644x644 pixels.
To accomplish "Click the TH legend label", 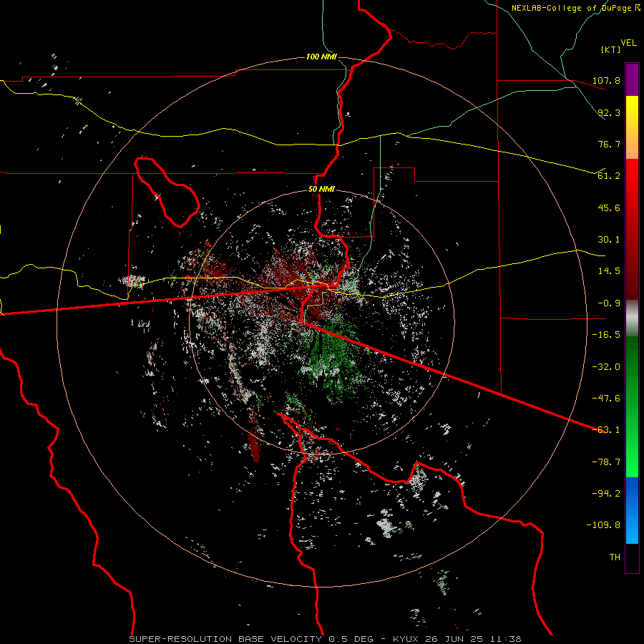I will [x=615, y=557].
